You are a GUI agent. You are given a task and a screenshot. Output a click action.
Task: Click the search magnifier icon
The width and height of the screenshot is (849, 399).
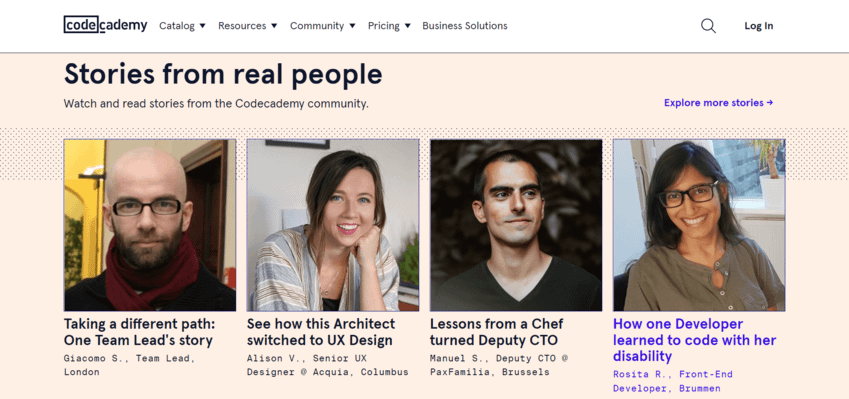708,26
